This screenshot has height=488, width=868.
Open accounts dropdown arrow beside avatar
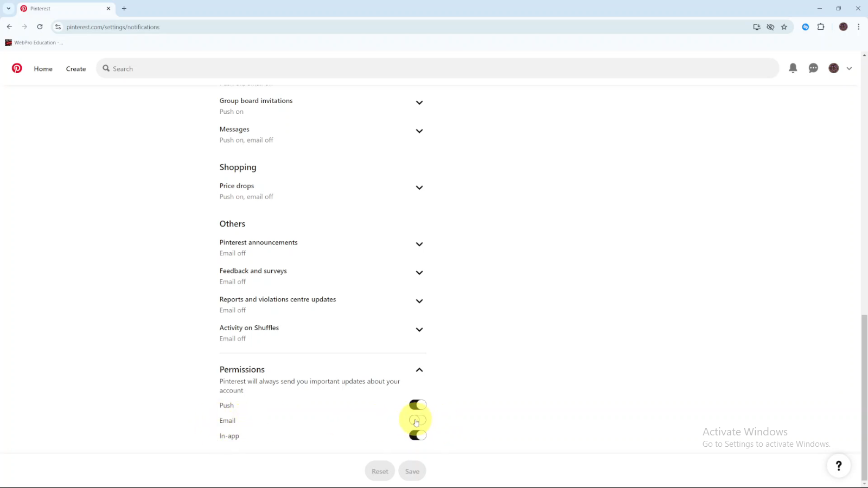pyautogui.click(x=849, y=69)
